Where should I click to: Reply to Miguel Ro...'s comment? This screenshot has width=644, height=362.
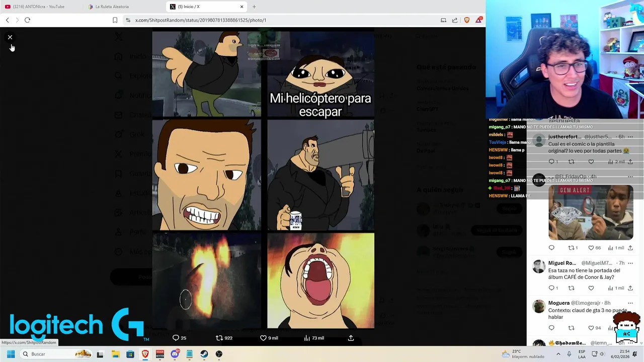[x=553, y=288]
